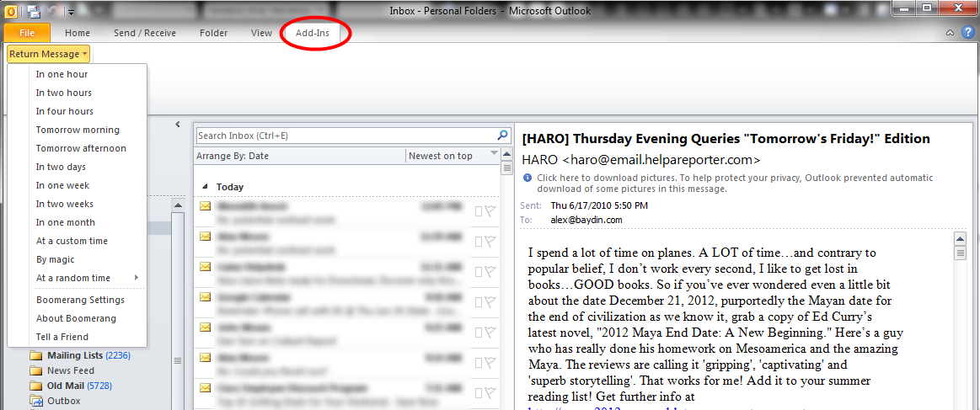Click the Outlook application icon in title bar
980x410 pixels.
pyautogui.click(x=11, y=11)
